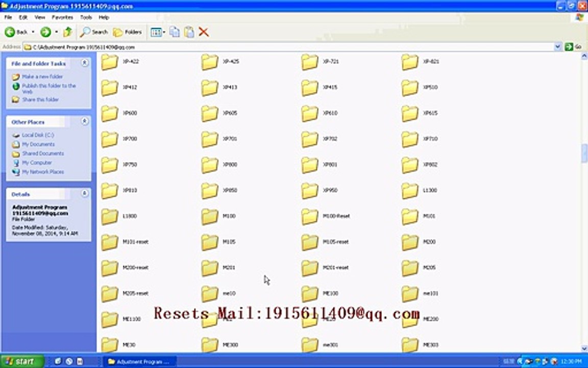Select the XP412 folder
Screen dimensions: 588x368
point(119,87)
